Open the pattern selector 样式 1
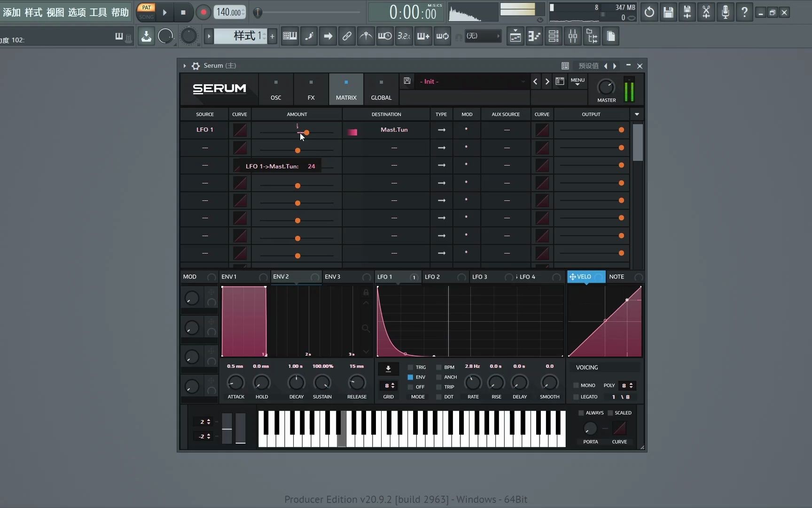The image size is (812, 508). (241, 36)
